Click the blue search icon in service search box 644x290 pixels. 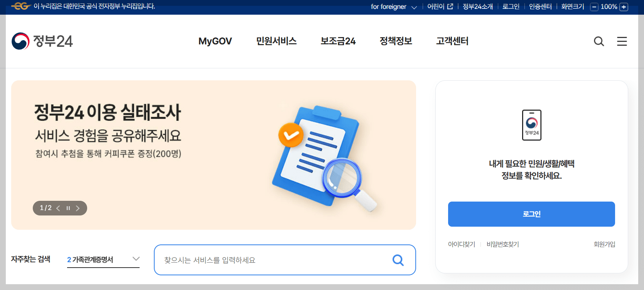[398, 260]
